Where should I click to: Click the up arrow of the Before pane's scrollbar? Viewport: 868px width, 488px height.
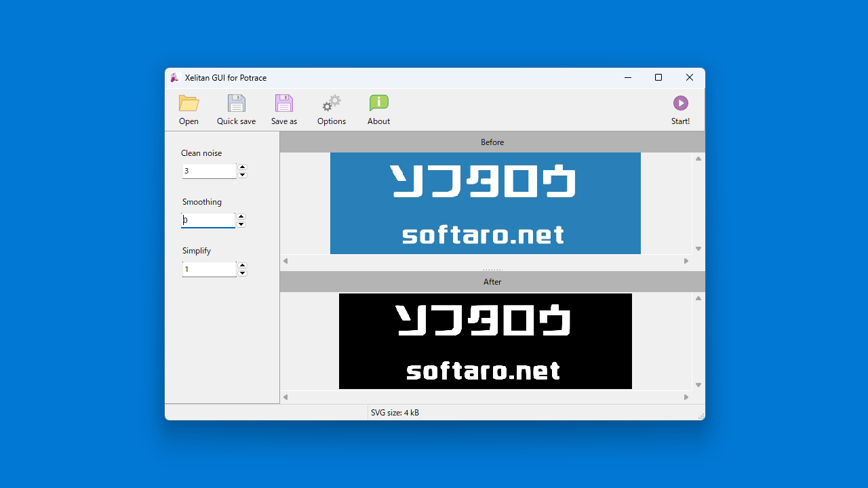pos(698,159)
